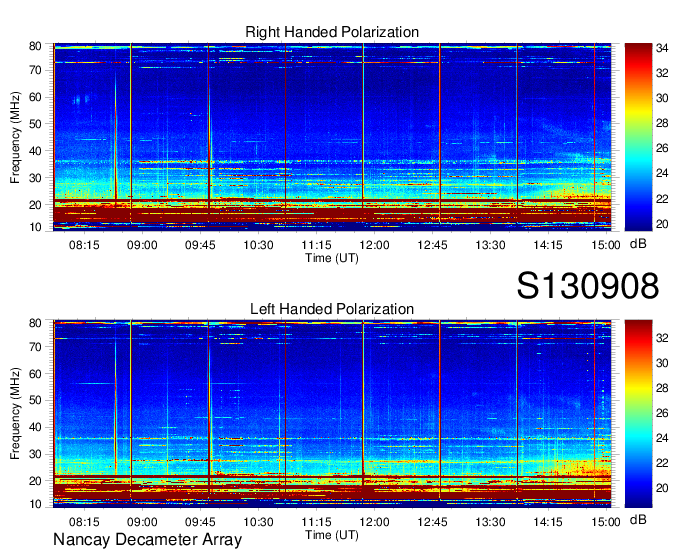This screenshot has width=680, height=552.
Task: Click the 20 MHz tick on Left Handed plot
Action: (35, 481)
